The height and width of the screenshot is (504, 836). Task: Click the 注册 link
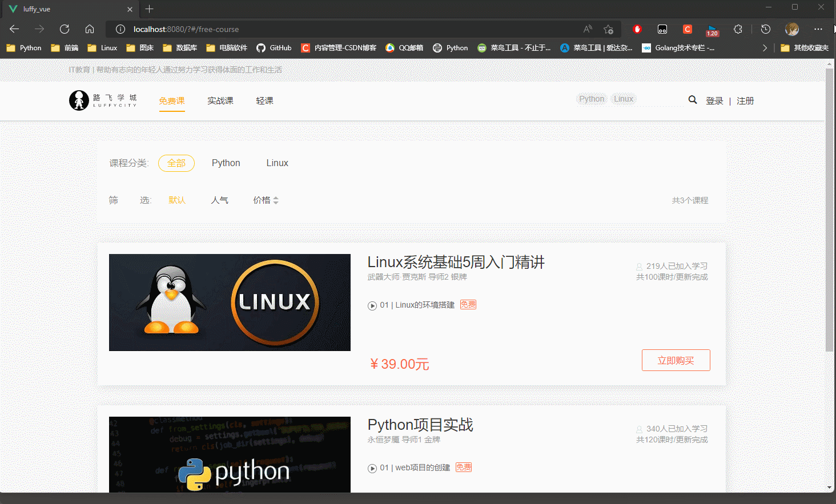click(745, 100)
